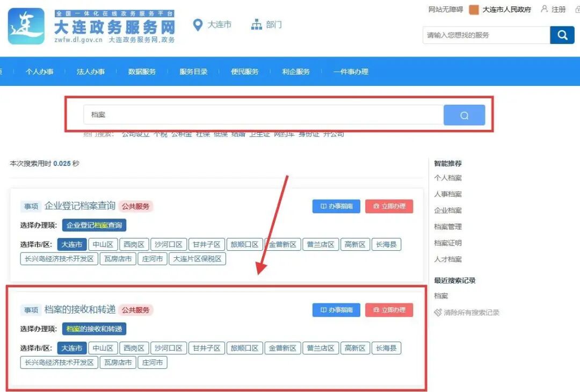
Task: Expand the 服务目录 menu item
Action: pos(193,71)
